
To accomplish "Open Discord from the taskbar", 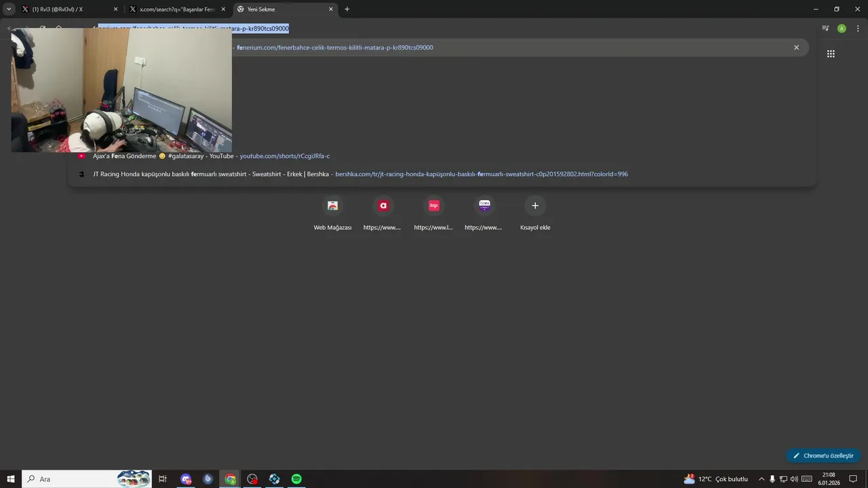I will (x=186, y=479).
